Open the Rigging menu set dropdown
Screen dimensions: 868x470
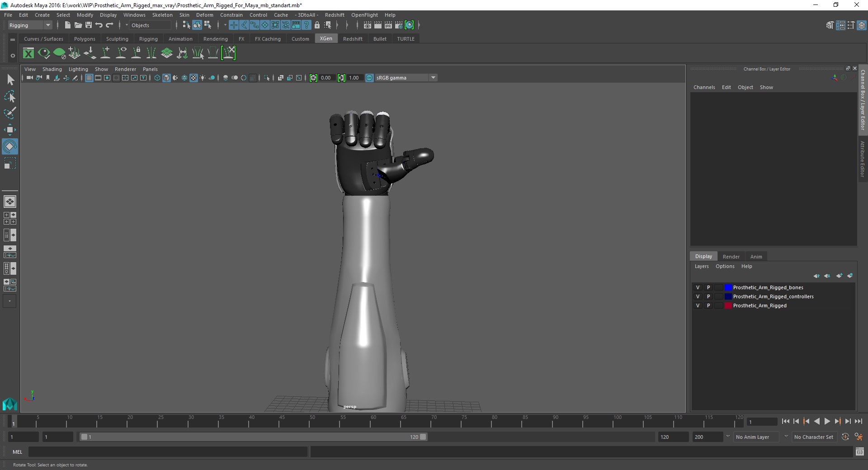click(30, 25)
